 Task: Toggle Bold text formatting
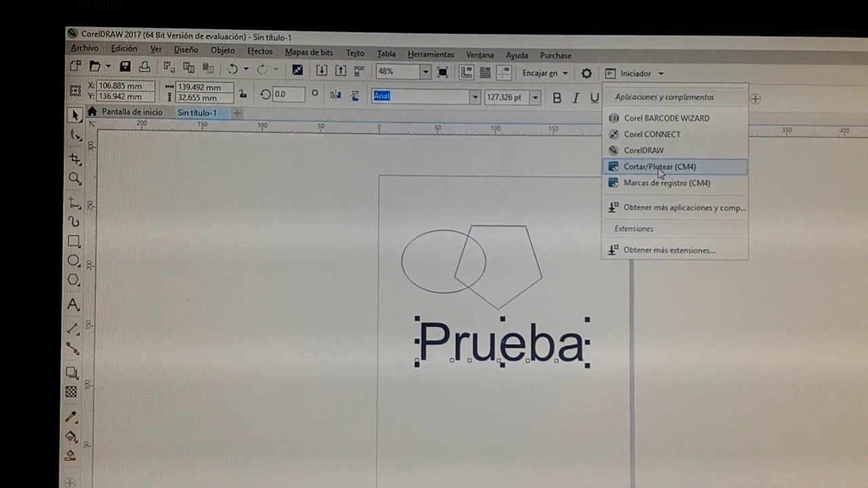(x=557, y=98)
